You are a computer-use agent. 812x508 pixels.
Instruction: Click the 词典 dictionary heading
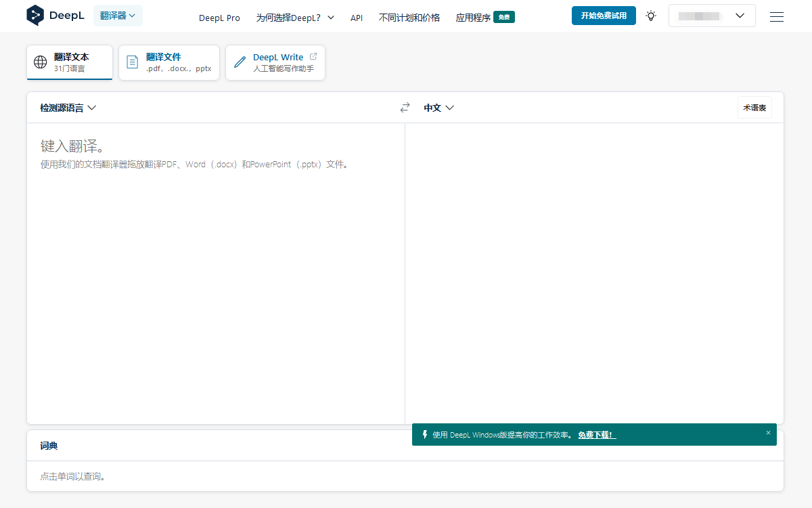[x=49, y=446]
